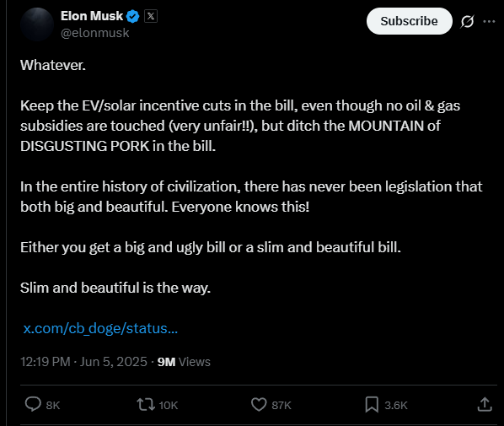Subscribe to Elon Musk
The width and height of the screenshot is (504, 426).
(x=409, y=21)
